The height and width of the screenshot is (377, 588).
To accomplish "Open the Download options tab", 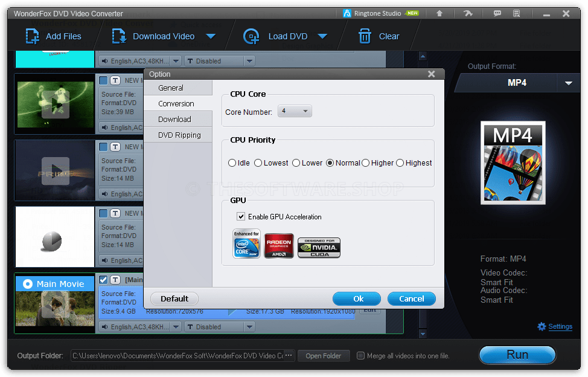I will tap(177, 119).
